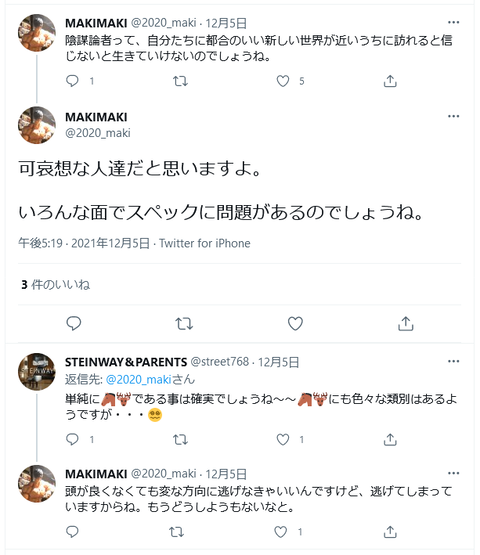The image size is (480, 555).
Task: Open more options for the STEINWAY&PARENTS reply
Action: coord(453,361)
